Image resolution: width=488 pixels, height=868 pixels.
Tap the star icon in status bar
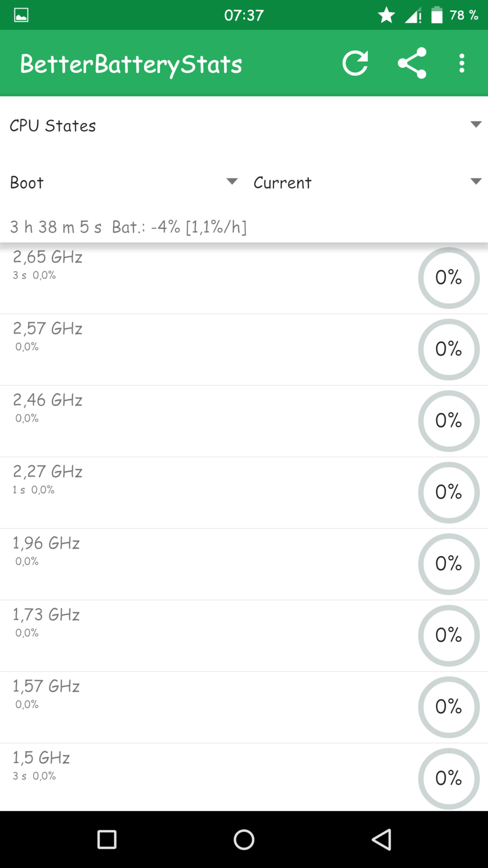coord(387,15)
